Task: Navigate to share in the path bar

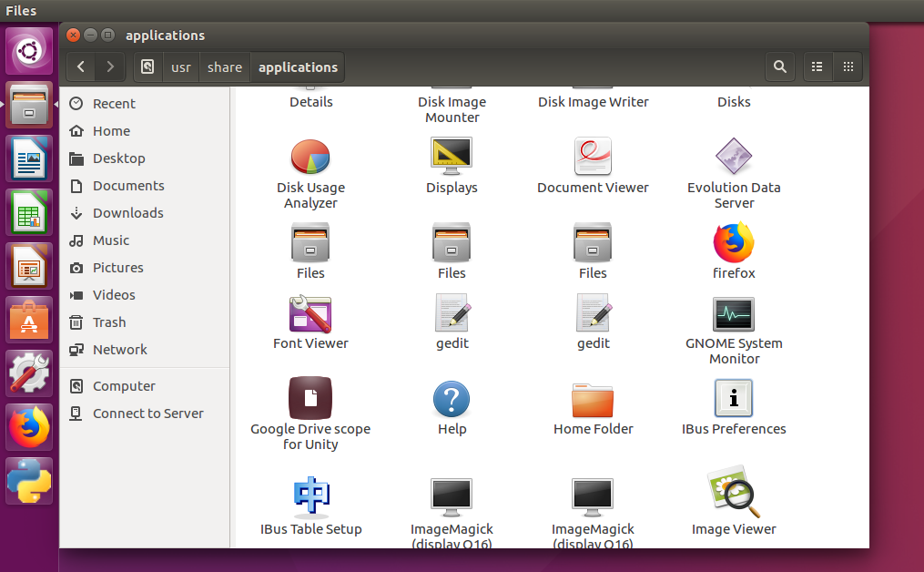Action: 225,67
